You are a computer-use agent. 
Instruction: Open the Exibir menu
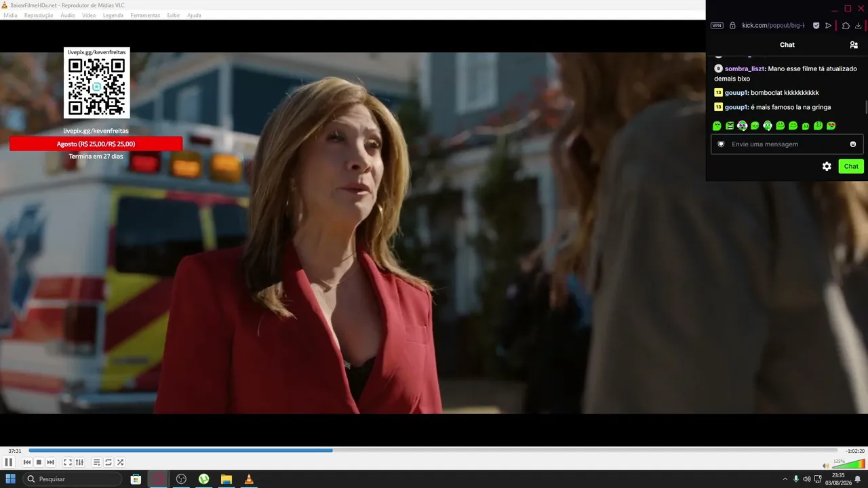coord(174,15)
